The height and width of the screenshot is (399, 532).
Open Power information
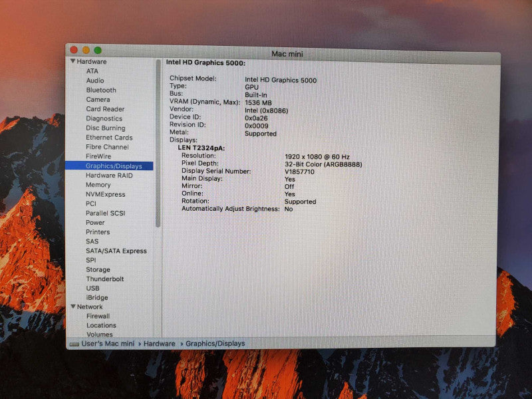pos(95,223)
